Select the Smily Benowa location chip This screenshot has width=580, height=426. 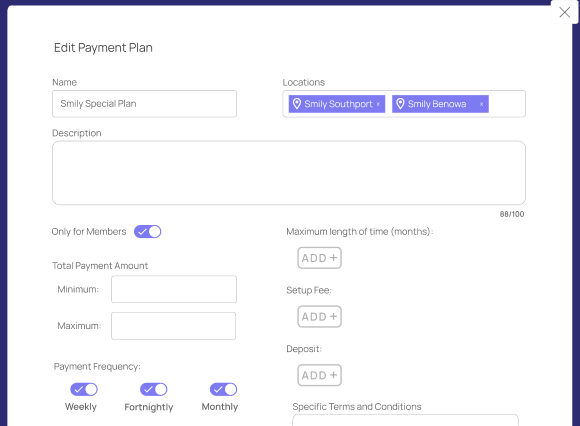click(440, 104)
